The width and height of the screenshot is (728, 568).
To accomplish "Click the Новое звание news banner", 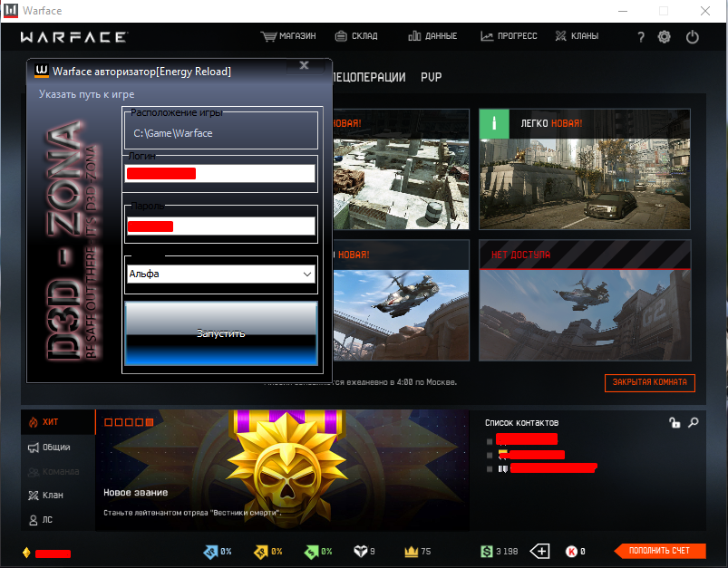I will coord(282,470).
